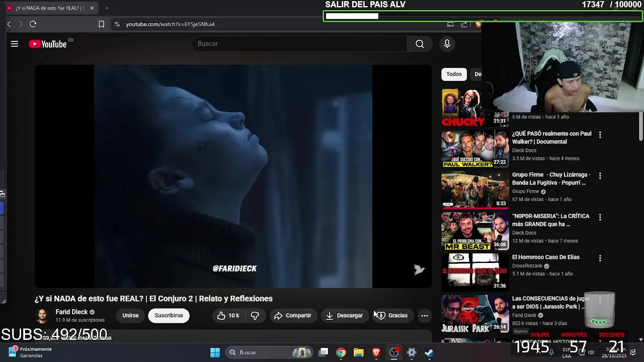Click the browser address bar URL
Screen dimensions: 644x362
170,24
